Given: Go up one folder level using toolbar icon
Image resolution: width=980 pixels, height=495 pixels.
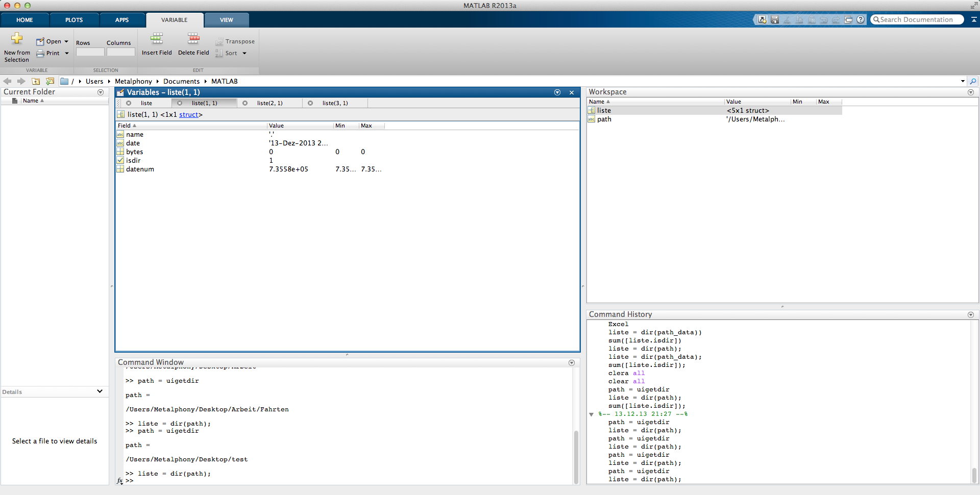Looking at the screenshot, I should [x=36, y=81].
